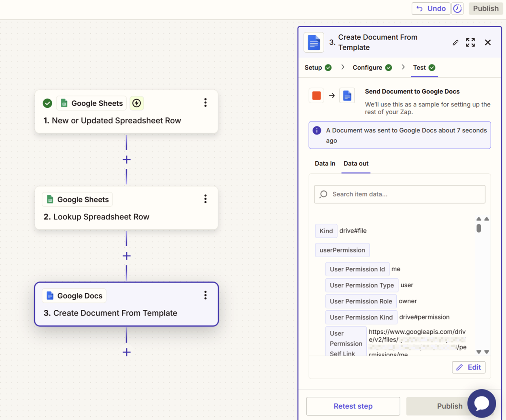The width and height of the screenshot is (506, 420).
Task: Click the drive#file value
Action: coord(353,231)
